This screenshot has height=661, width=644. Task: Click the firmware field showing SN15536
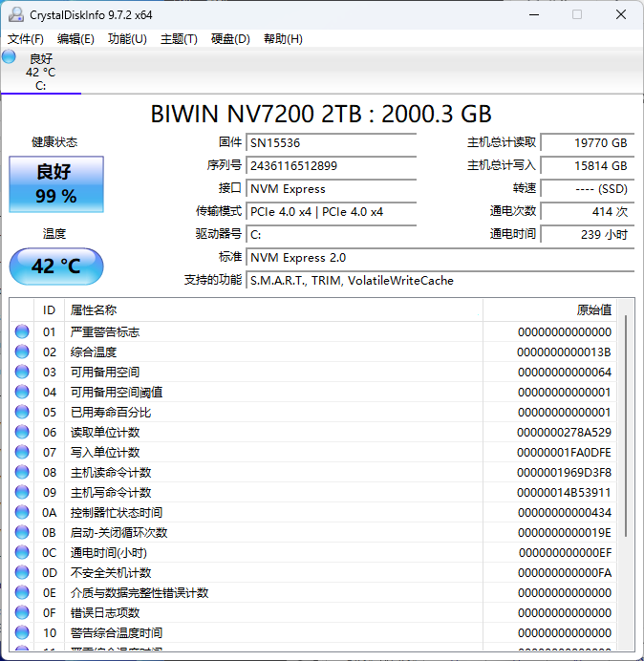click(x=331, y=142)
